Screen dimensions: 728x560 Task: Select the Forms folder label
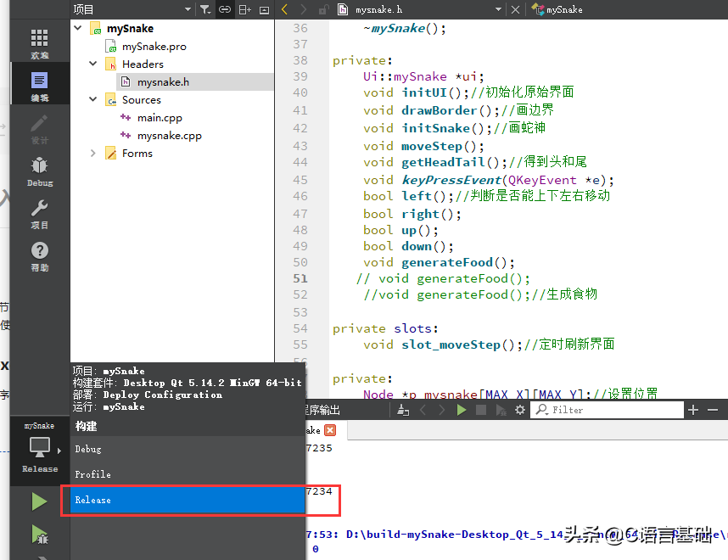click(x=137, y=154)
